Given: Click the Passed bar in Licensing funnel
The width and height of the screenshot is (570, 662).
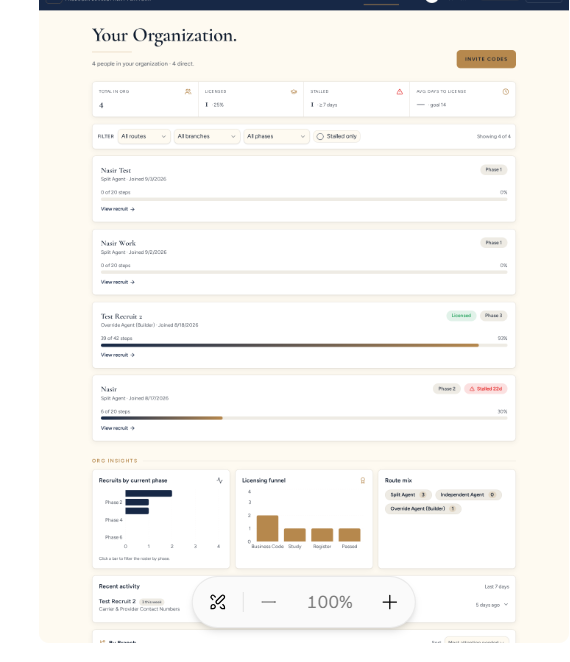Looking at the screenshot, I should coord(349,535).
